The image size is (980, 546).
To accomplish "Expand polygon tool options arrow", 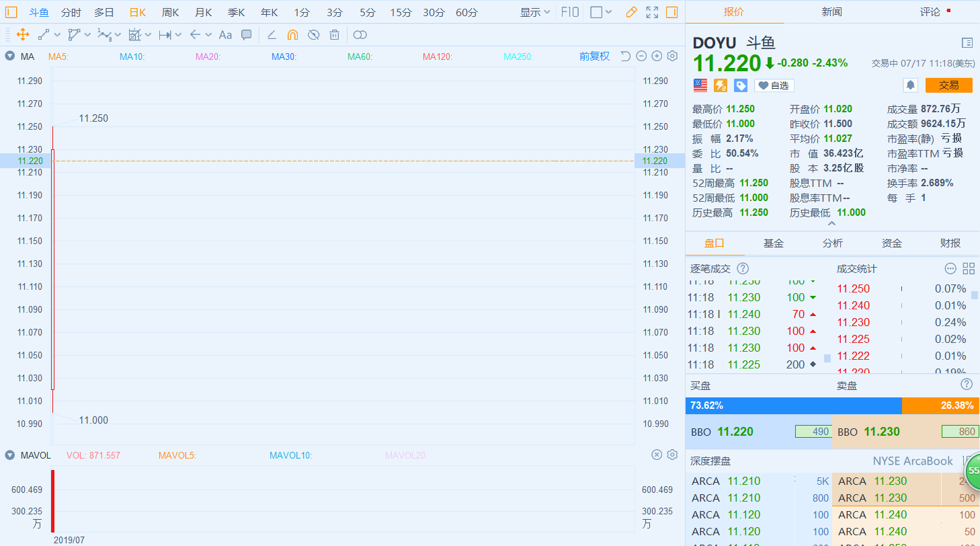I will click(87, 35).
